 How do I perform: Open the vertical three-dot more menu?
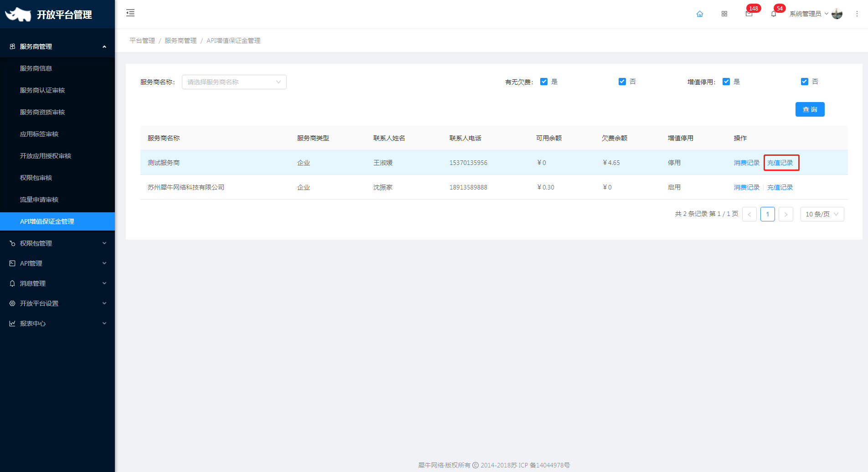click(857, 14)
